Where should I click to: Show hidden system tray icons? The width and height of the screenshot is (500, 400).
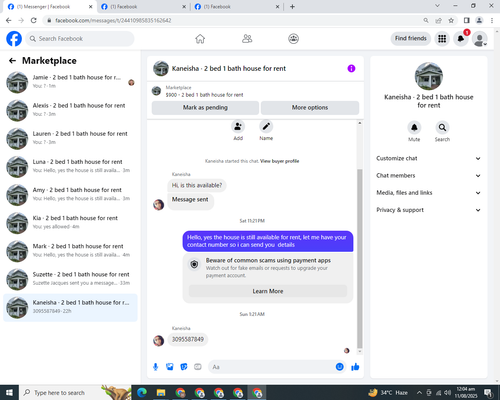click(x=419, y=393)
